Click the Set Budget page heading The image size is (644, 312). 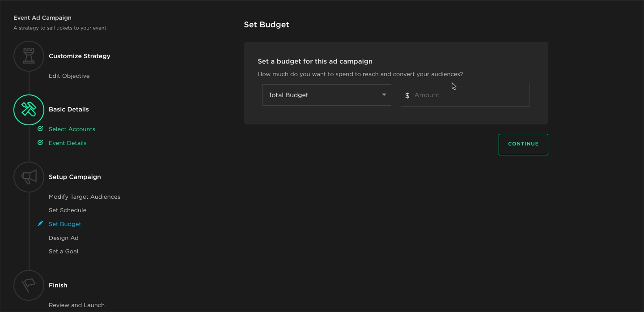tap(267, 25)
